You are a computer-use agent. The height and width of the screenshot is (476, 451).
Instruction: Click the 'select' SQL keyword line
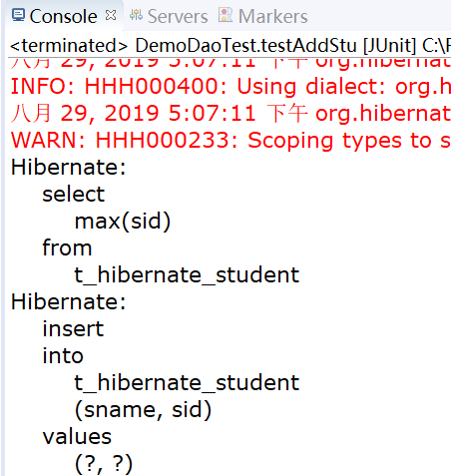coord(74,194)
